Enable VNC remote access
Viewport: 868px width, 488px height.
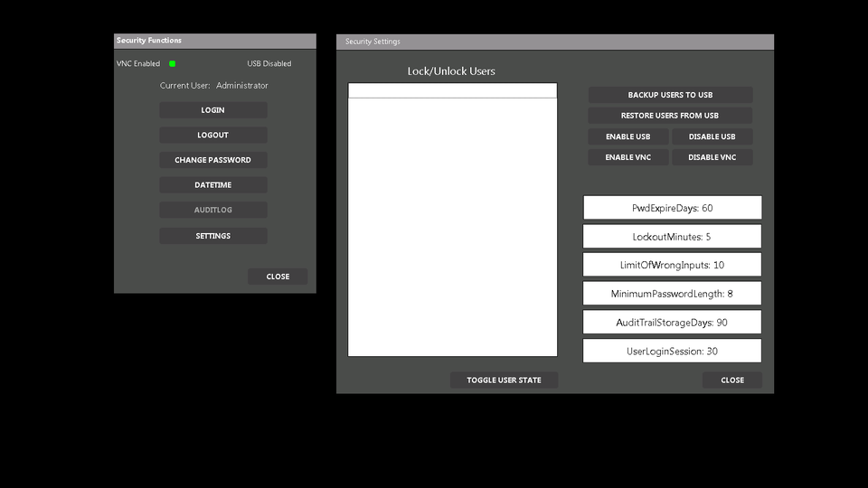627,157
